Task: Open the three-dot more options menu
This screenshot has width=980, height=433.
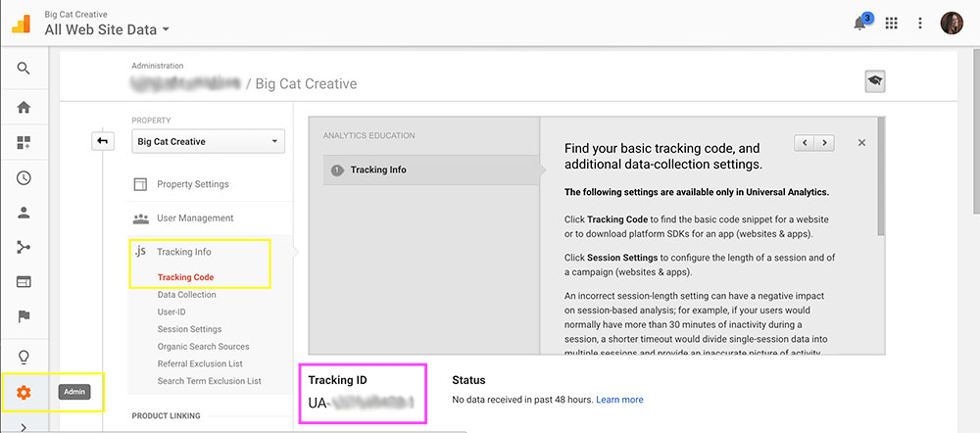Action: click(920, 24)
